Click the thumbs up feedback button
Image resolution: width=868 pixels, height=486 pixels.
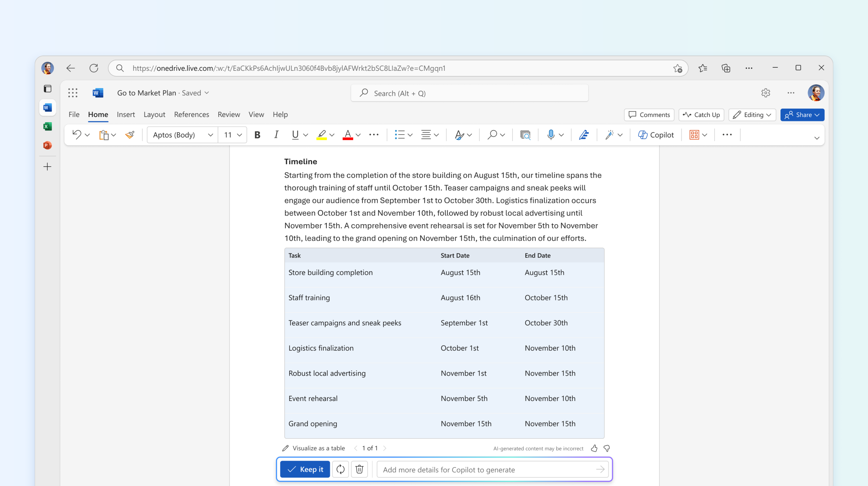(594, 448)
